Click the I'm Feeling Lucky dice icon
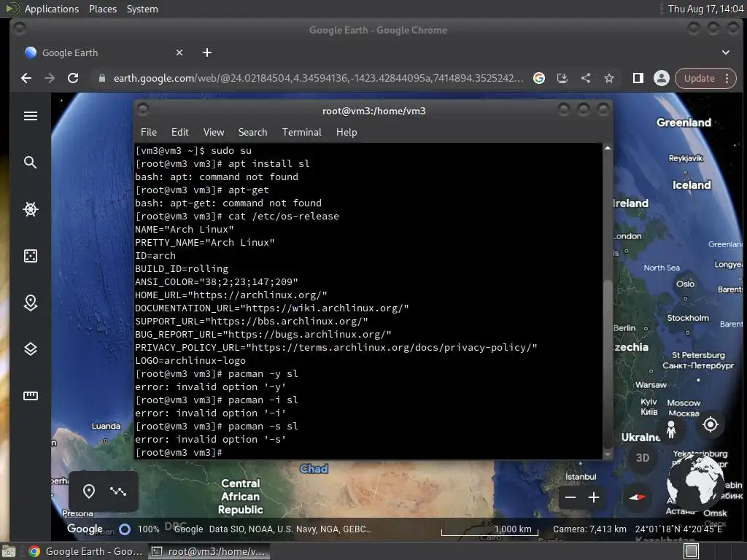 31,256
